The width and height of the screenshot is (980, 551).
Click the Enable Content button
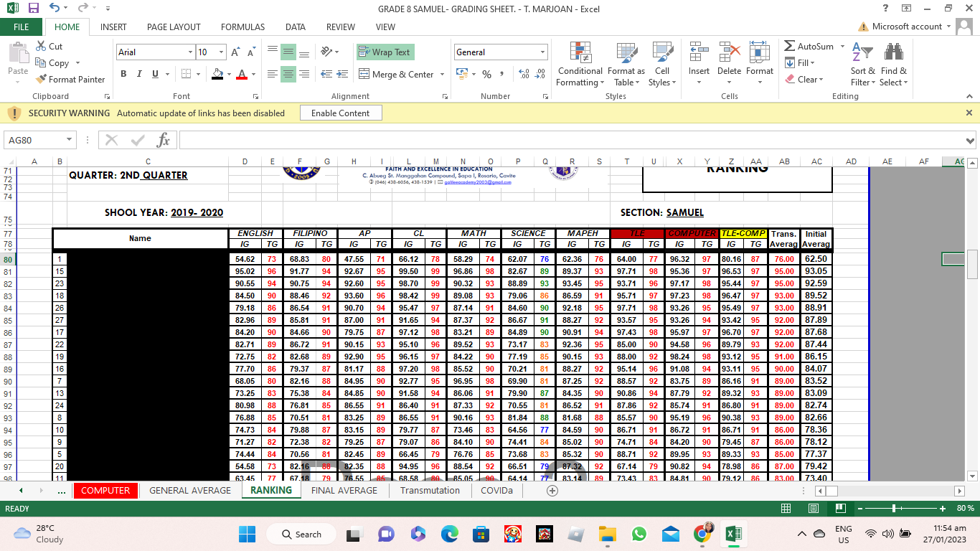[340, 113]
